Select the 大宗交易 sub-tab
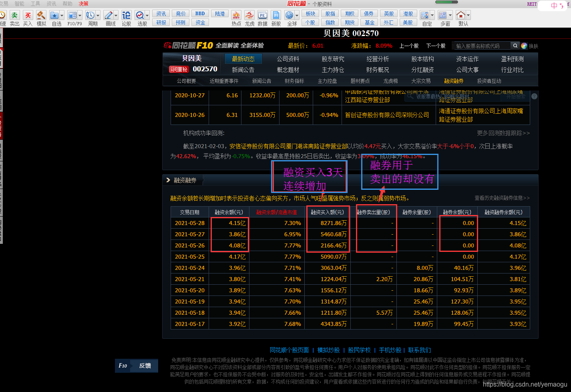Screen dimensions: 571x392 click(421, 81)
